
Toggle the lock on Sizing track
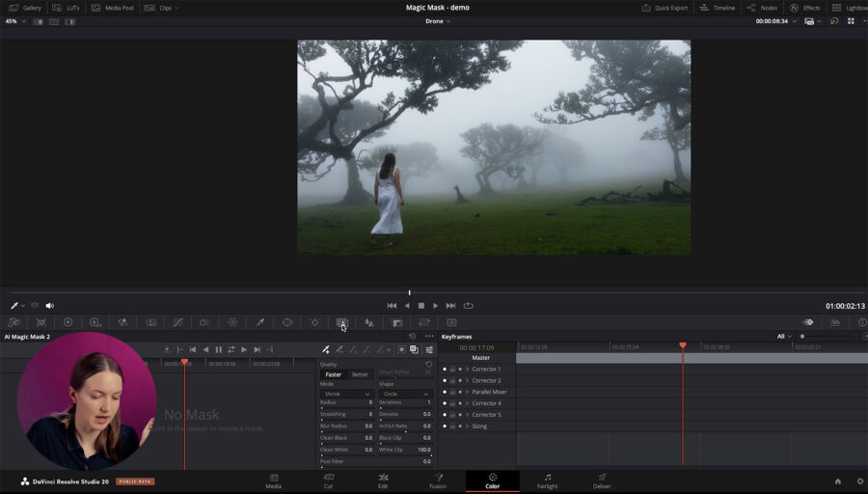point(452,425)
